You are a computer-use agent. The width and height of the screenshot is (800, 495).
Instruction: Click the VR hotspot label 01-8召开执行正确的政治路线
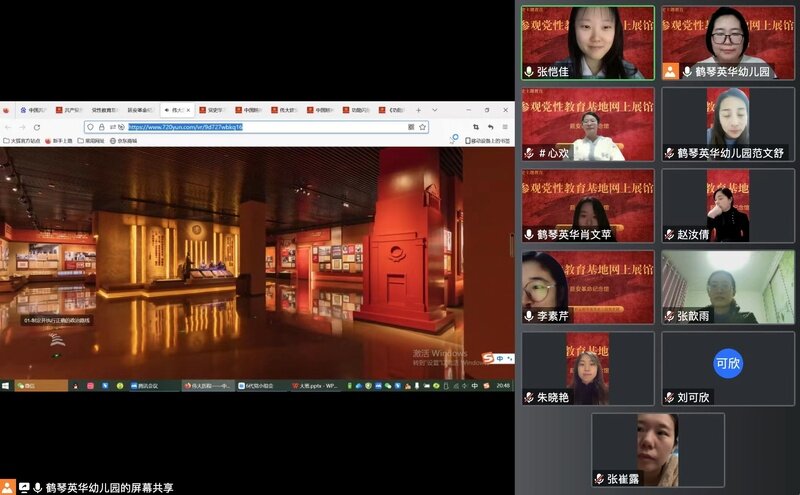tap(57, 320)
